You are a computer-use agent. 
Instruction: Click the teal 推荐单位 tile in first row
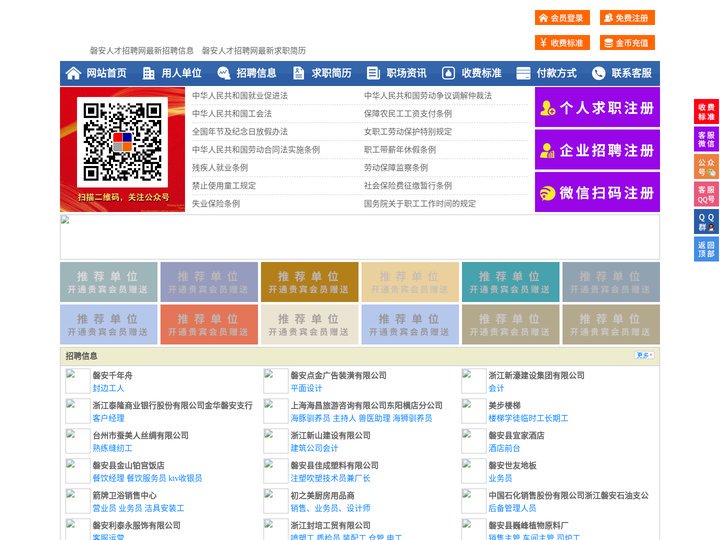[x=511, y=282]
